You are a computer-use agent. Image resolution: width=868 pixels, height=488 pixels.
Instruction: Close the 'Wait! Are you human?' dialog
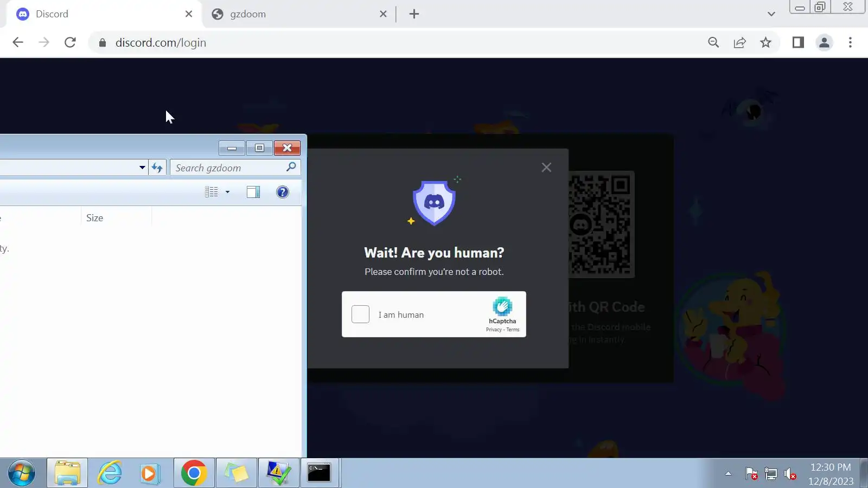546,168
